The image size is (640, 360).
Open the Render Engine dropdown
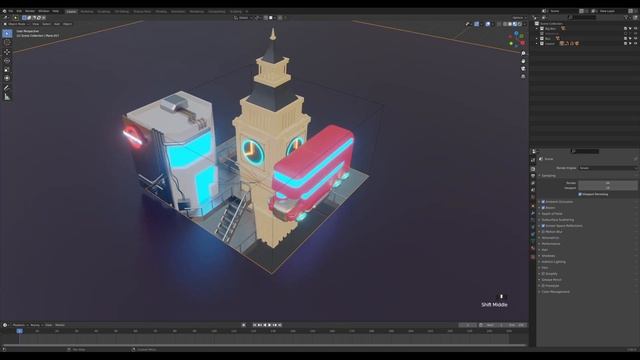pyautogui.click(x=608, y=168)
